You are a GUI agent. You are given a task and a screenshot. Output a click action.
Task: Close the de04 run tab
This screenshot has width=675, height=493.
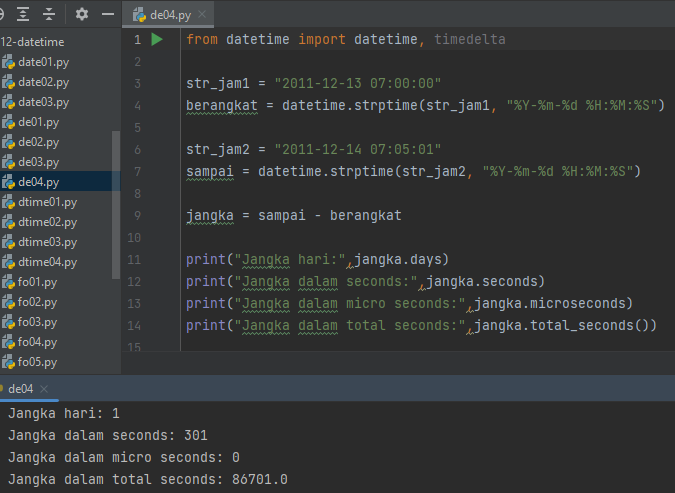44,389
